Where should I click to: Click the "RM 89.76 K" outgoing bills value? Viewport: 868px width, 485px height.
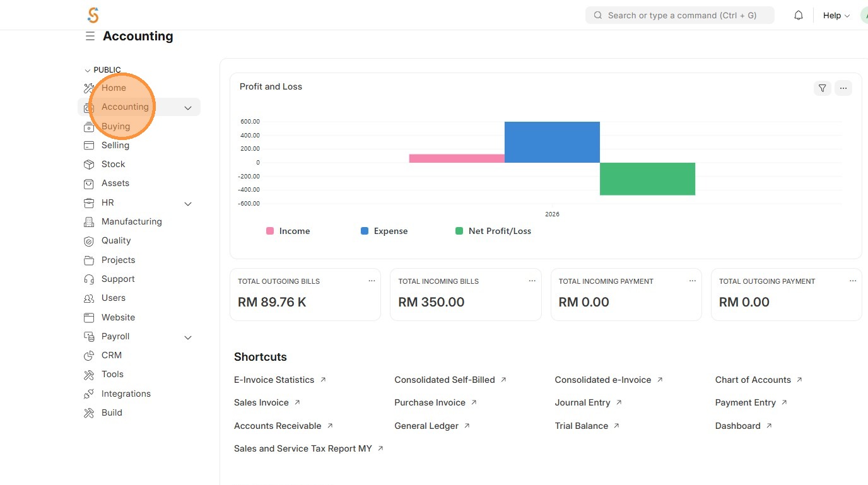click(x=272, y=302)
